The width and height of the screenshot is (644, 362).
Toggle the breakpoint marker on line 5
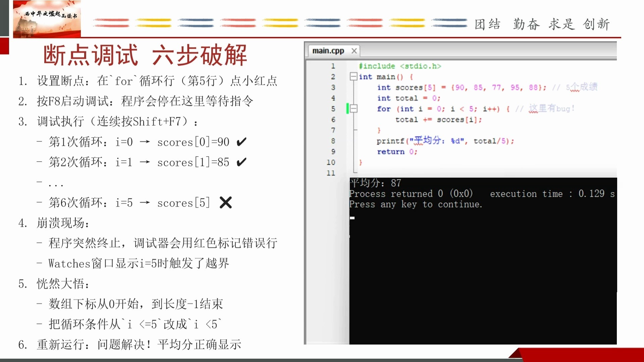point(347,109)
